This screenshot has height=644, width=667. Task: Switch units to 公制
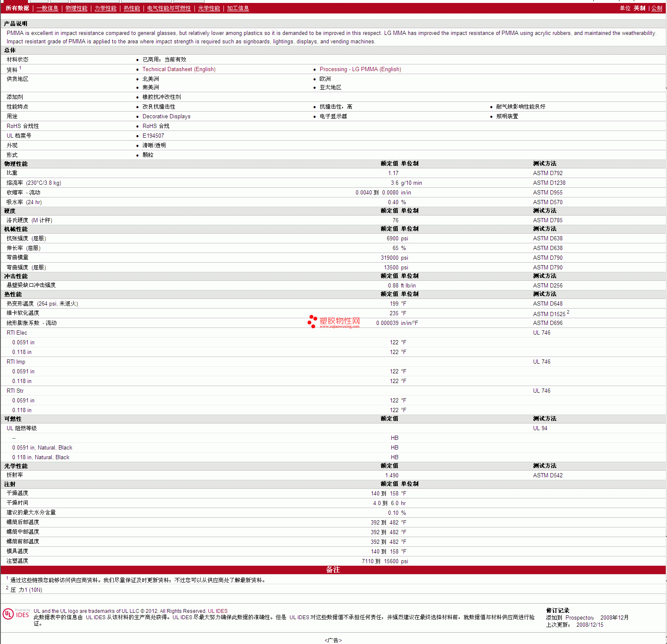[656, 8]
